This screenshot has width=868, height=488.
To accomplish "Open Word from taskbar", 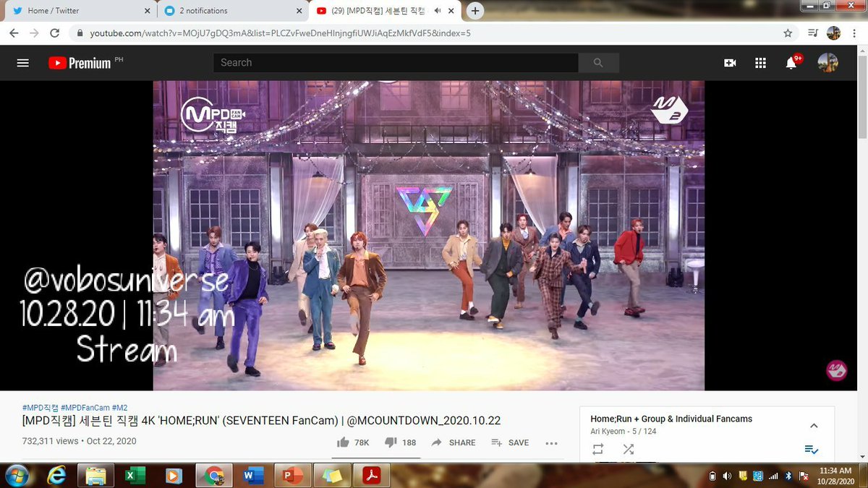I will [253, 476].
